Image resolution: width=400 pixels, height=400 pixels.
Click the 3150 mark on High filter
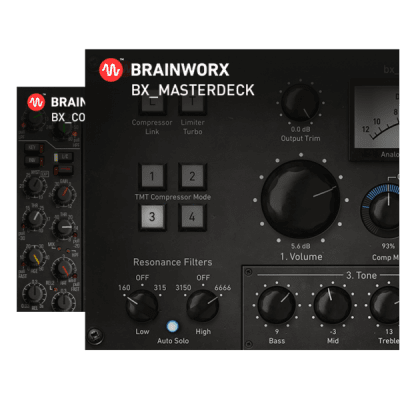pos(183,288)
